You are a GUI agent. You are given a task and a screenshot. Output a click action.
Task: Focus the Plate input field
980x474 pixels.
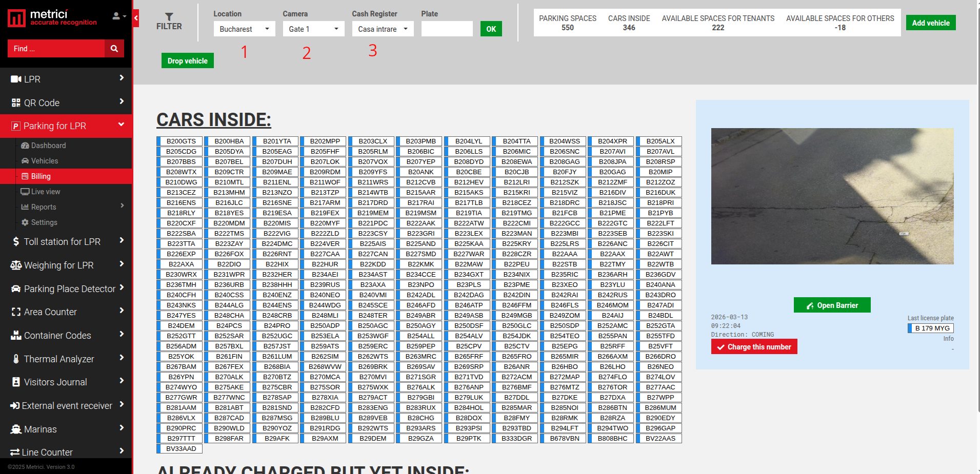(447, 29)
